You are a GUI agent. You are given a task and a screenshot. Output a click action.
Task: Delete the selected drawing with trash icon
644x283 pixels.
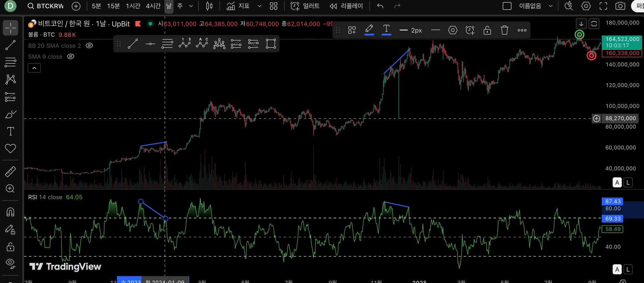click(x=504, y=30)
